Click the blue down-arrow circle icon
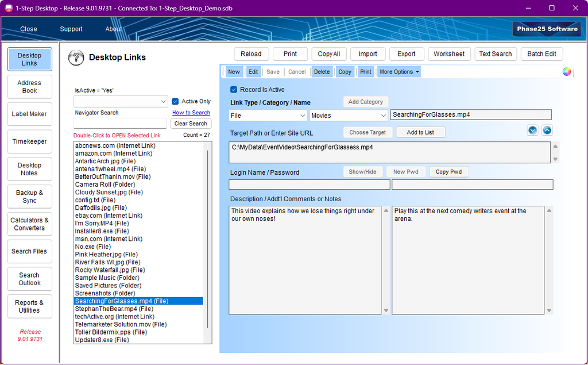The height and width of the screenshot is (365, 588). [x=532, y=130]
